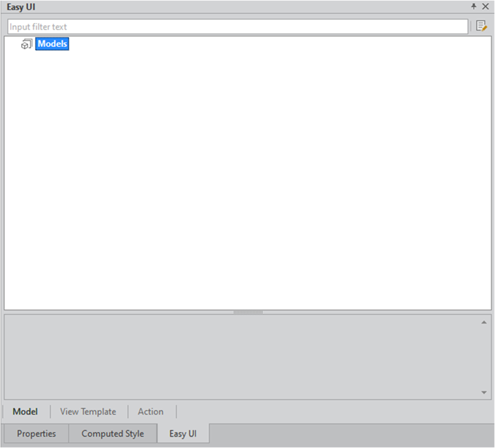
Task: Open the Properties panel tab
Action: (36, 434)
